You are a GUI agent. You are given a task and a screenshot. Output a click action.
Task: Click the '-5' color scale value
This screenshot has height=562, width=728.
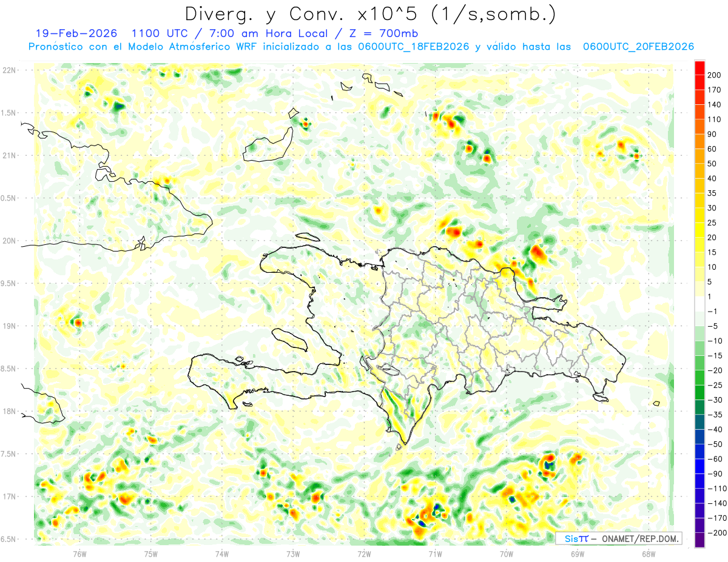[714, 326]
